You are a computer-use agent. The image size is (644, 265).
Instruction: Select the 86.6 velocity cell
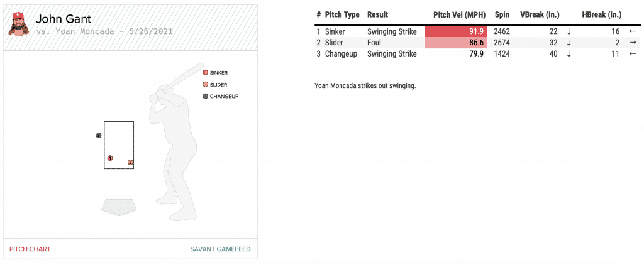coord(455,43)
